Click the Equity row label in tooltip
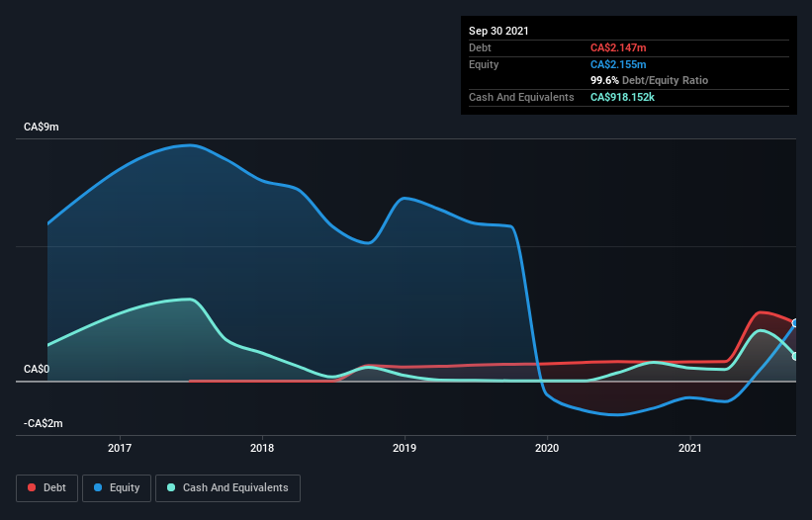Screen dimensions: 812x520 pos(484,64)
